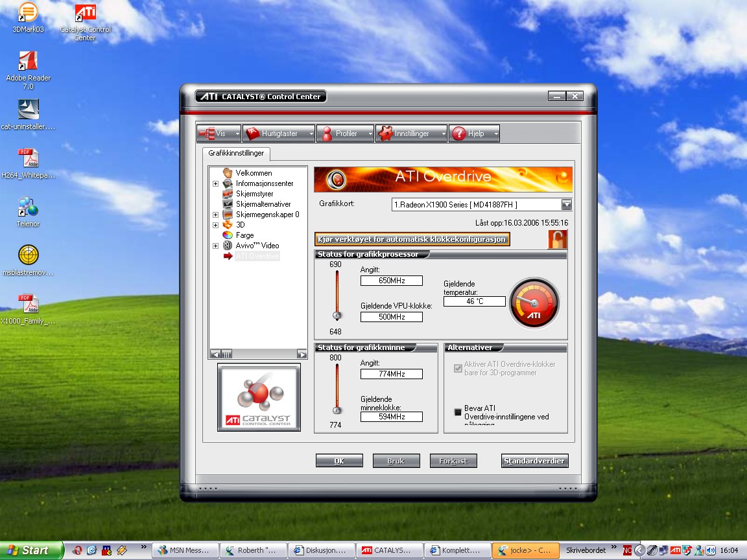Click the Skjermstyrer monitor icon
The image size is (747, 560).
tap(228, 194)
